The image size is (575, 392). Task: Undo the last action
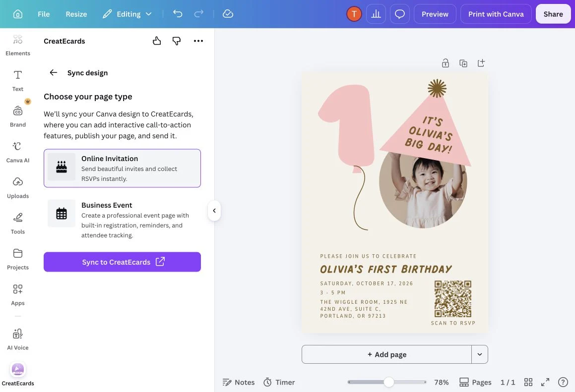coord(178,14)
